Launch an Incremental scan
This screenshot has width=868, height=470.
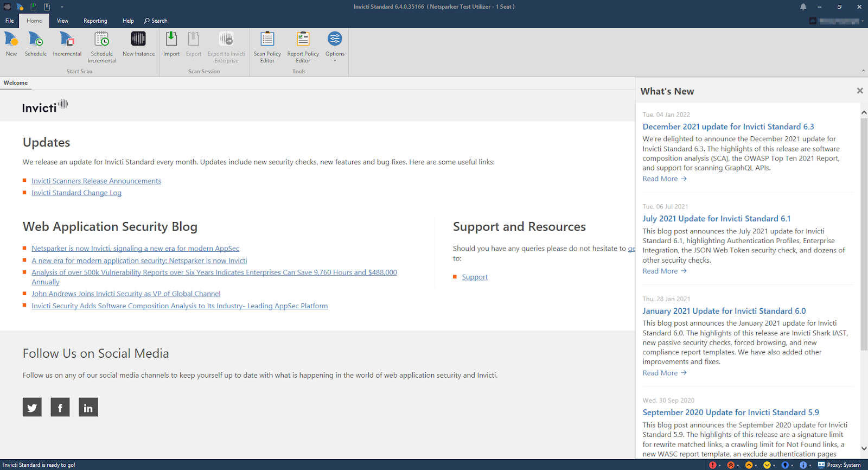coord(67,44)
